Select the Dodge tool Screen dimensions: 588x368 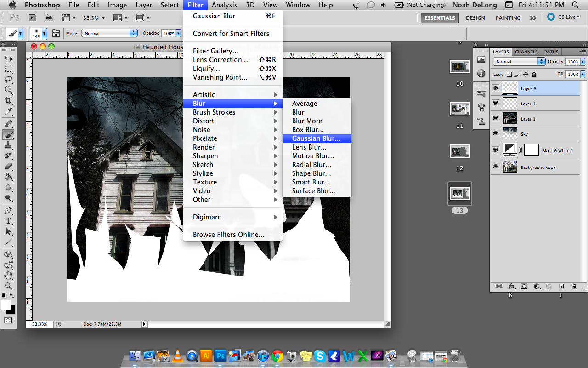pos(8,198)
